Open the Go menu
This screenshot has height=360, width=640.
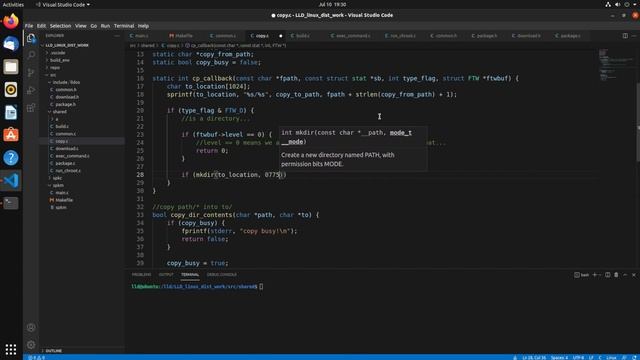point(93,26)
